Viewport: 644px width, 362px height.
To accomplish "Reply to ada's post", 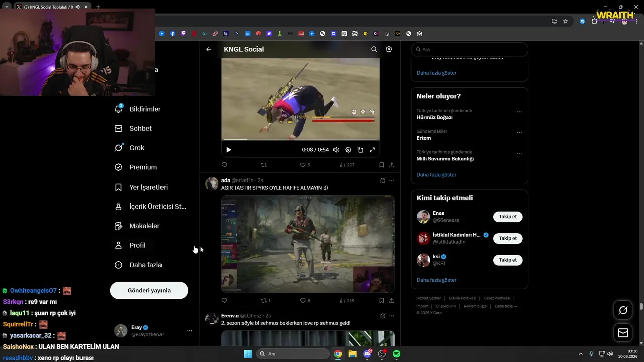I will click(x=224, y=300).
